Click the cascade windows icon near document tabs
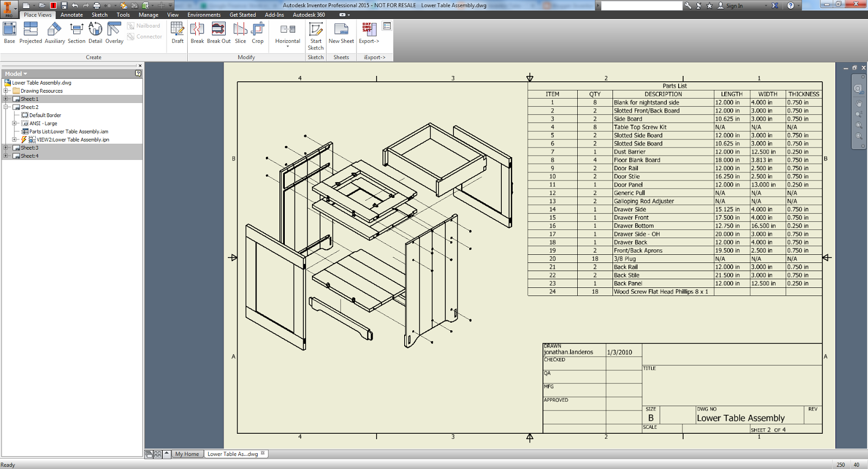Viewport: 868px width, 469px height. coord(149,454)
